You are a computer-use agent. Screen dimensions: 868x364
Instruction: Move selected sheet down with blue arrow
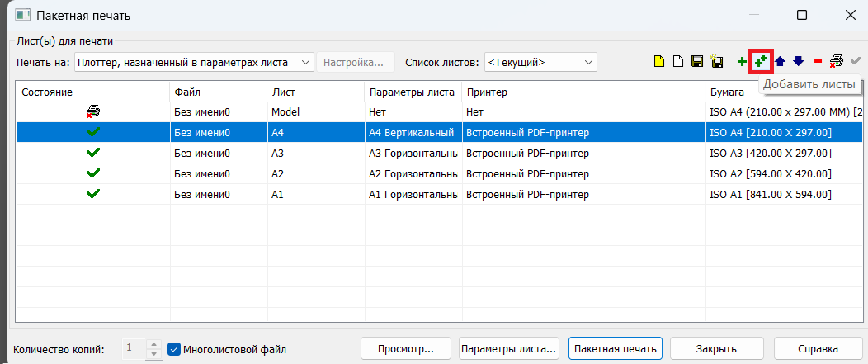pos(798,62)
